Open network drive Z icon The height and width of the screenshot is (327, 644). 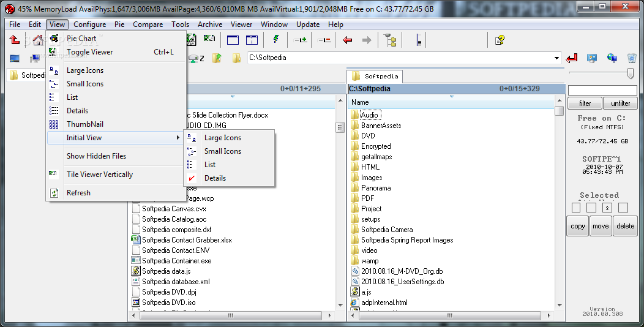[x=197, y=58]
